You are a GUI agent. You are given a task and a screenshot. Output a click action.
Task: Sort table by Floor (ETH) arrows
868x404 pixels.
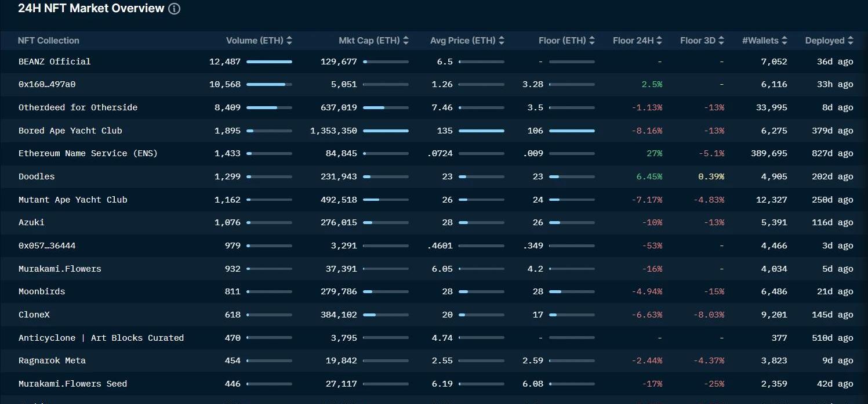tap(592, 41)
